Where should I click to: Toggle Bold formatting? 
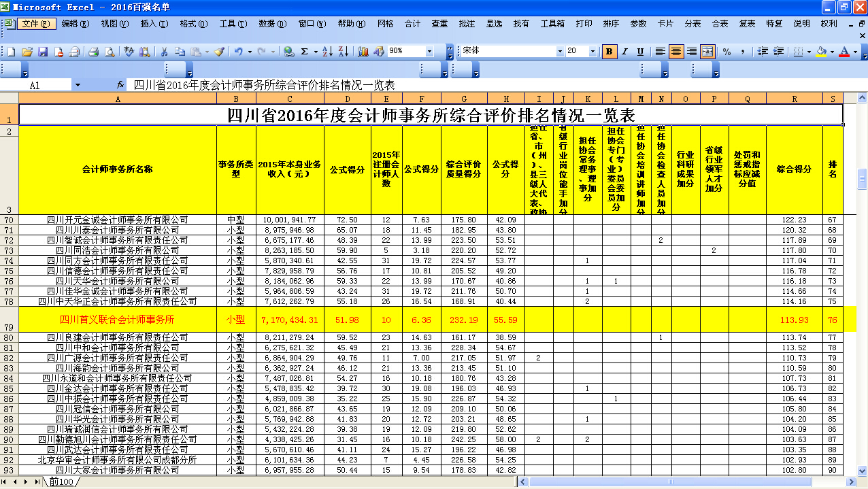pyautogui.click(x=609, y=52)
